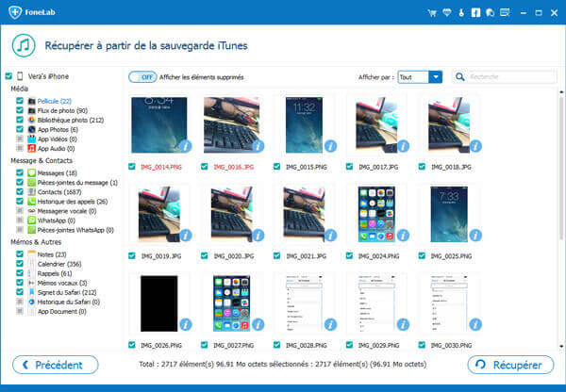Select Pièces-jointes WhatsApp (0) entry
The height and width of the screenshot is (392, 566).
point(75,230)
